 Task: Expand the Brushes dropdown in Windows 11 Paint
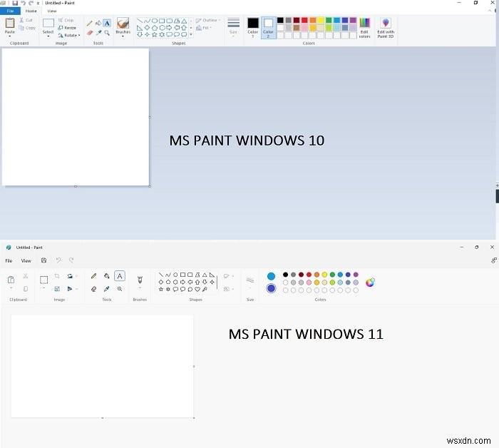pyautogui.click(x=140, y=288)
